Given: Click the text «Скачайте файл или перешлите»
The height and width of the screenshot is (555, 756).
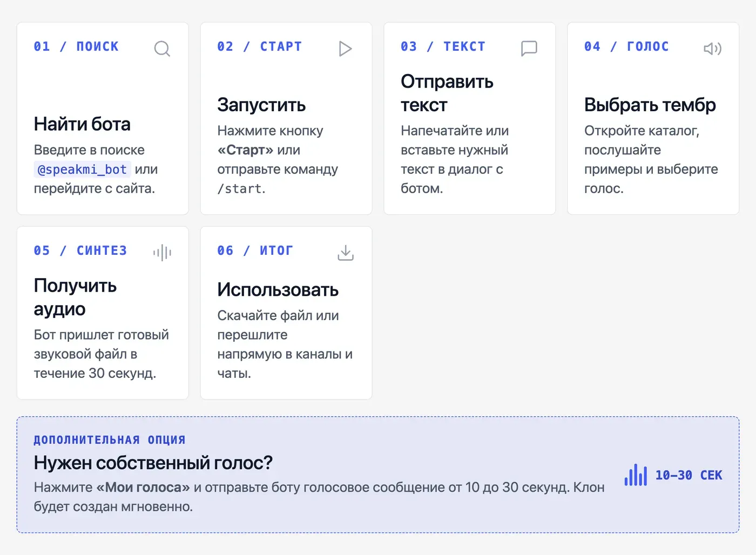Looking at the screenshot, I should click(278, 325).
